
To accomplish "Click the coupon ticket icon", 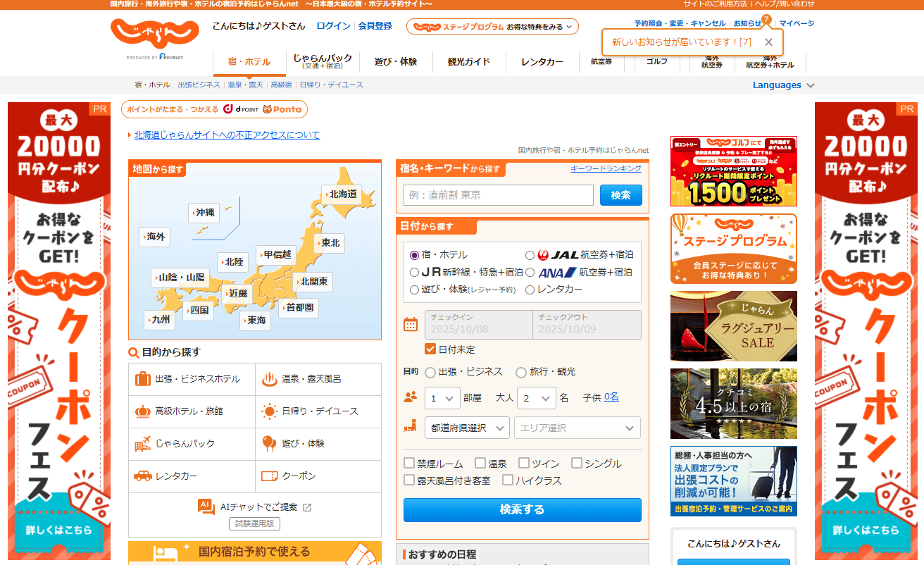I will [x=269, y=476].
